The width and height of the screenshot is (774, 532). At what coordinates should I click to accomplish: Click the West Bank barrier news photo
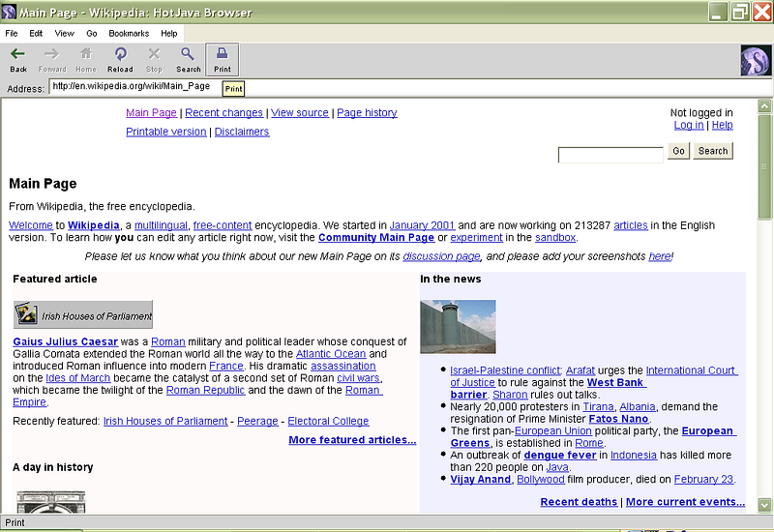458,327
